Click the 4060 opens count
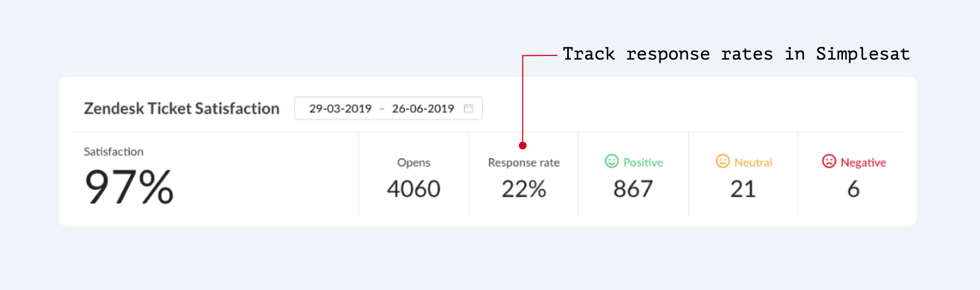Screen dimensions: 980x290 [413, 189]
